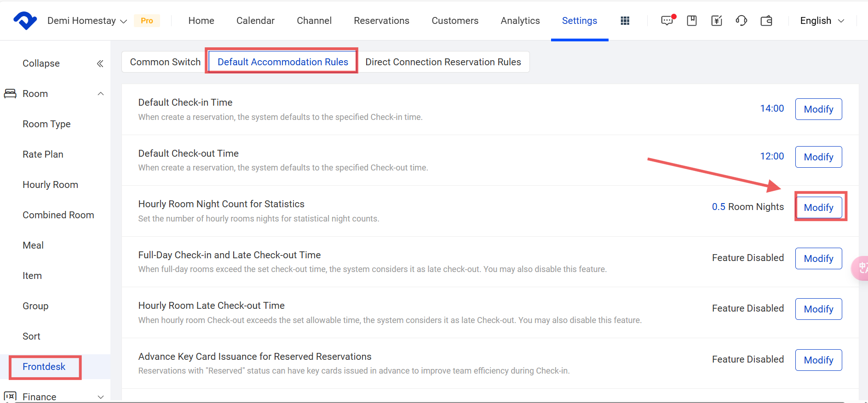Viewport: 868px width, 403px height.
Task: Switch to the Common Switch tab
Action: (165, 62)
